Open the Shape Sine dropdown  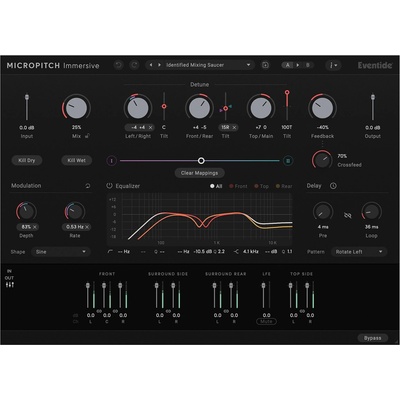pos(60,252)
